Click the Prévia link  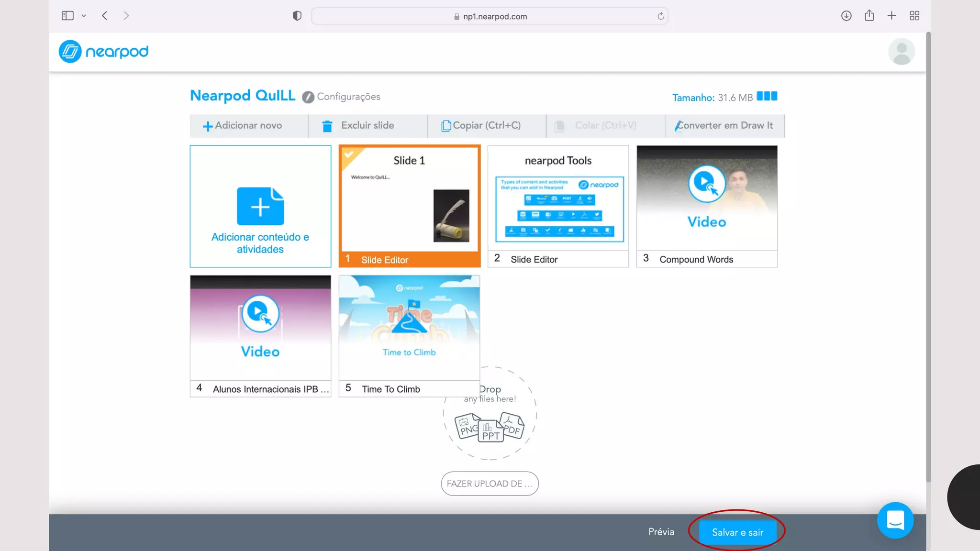tap(661, 532)
